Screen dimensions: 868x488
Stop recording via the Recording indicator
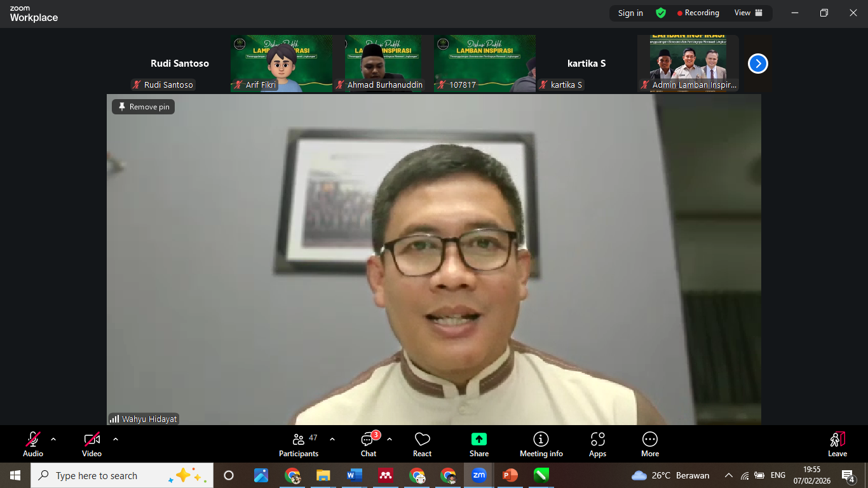point(698,13)
